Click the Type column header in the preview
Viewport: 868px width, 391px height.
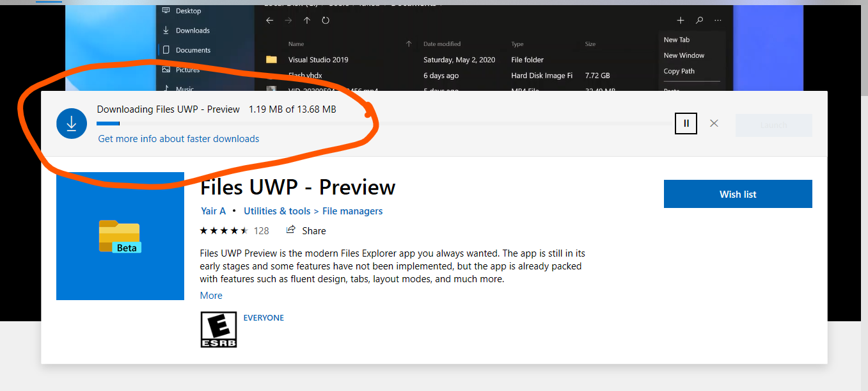click(x=517, y=44)
